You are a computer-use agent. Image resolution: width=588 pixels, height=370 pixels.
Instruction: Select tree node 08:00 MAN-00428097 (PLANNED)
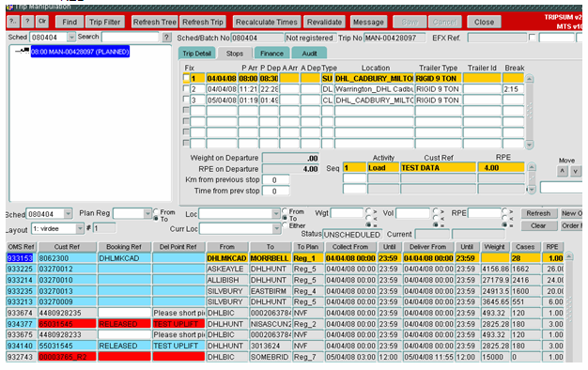click(80, 52)
